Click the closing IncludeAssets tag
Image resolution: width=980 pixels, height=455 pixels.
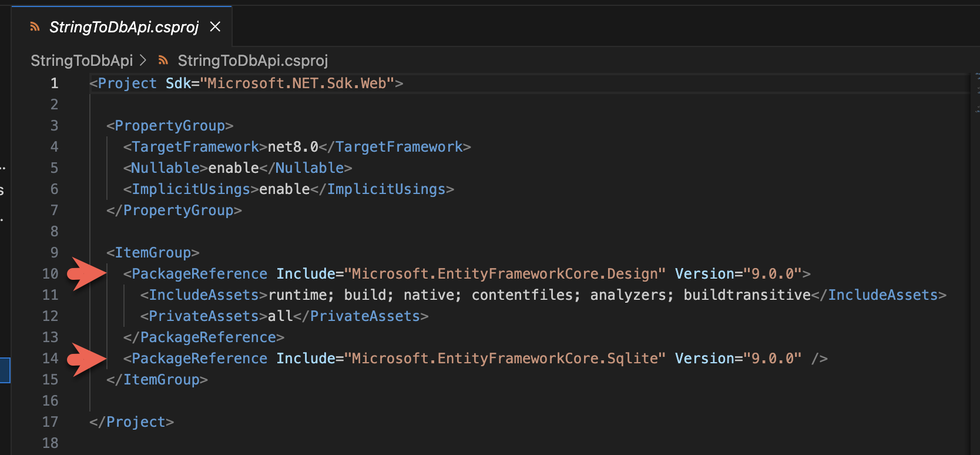[x=879, y=295]
